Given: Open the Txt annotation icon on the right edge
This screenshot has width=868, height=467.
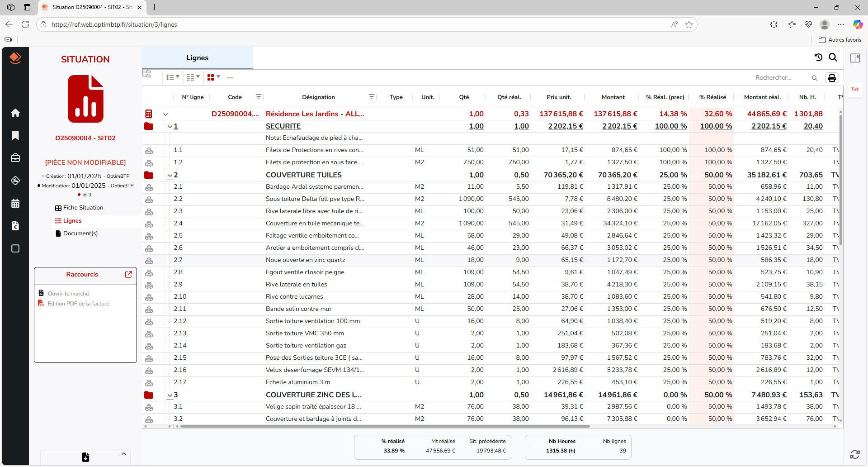Looking at the screenshot, I should [854, 89].
